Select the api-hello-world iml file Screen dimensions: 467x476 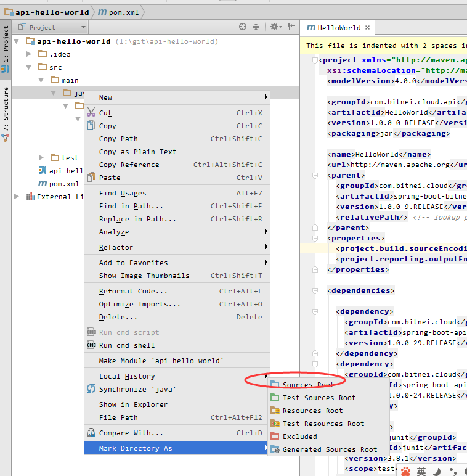point(60,171)
